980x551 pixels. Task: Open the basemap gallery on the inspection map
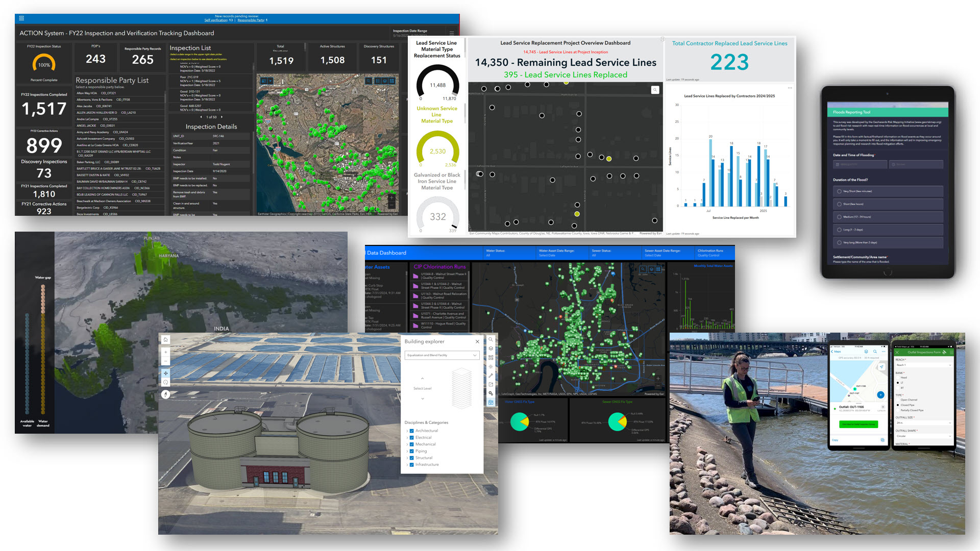pyautogui.click(x=392, y=81)
